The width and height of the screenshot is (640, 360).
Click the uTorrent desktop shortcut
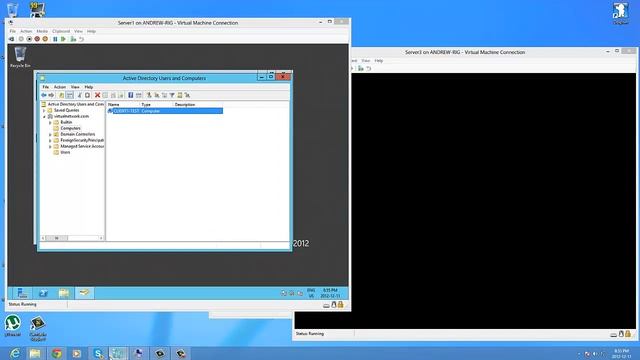point(13,326)
